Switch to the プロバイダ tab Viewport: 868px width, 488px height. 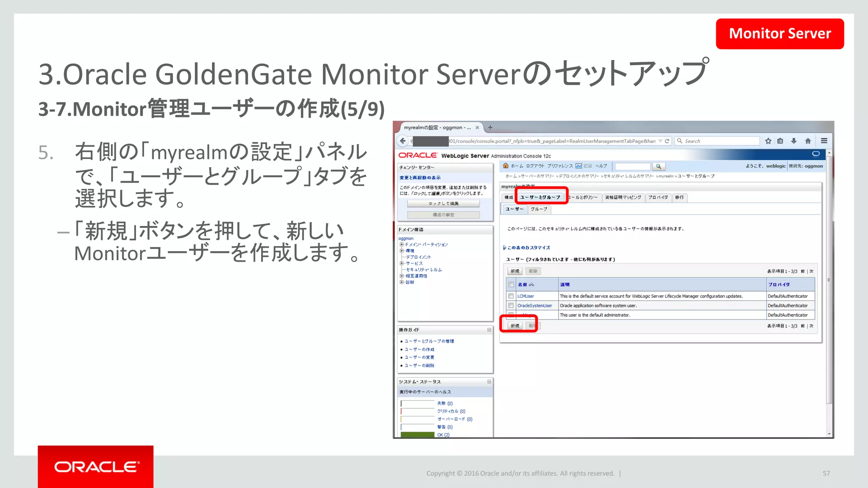click(x=658, y=197)
